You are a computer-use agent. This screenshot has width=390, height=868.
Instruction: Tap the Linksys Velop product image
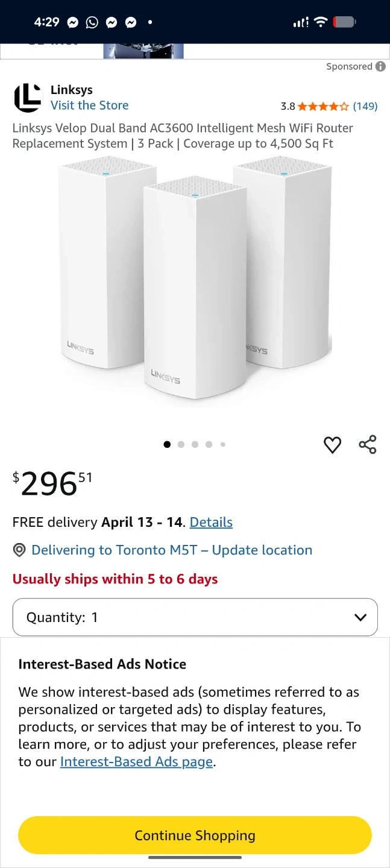pyautogui.click(x=195, y=275)
